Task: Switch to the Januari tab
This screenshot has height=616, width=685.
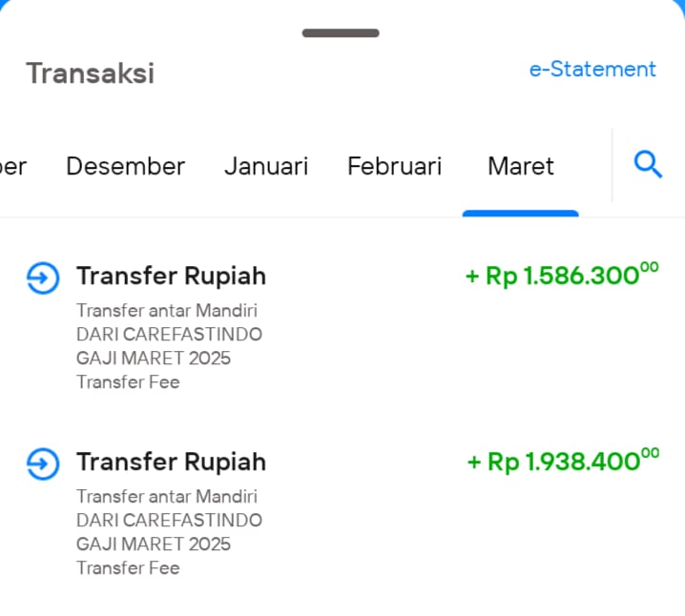Action: (266, 166)
